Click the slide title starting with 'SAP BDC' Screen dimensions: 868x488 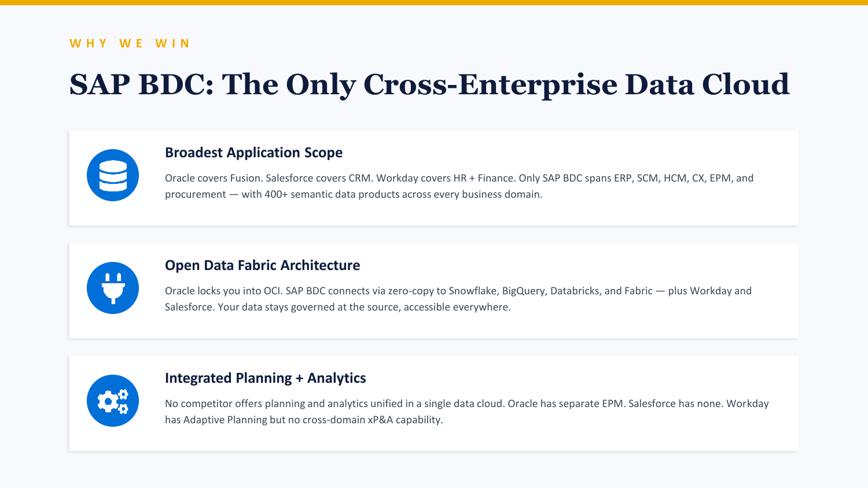tap(429, 84)
